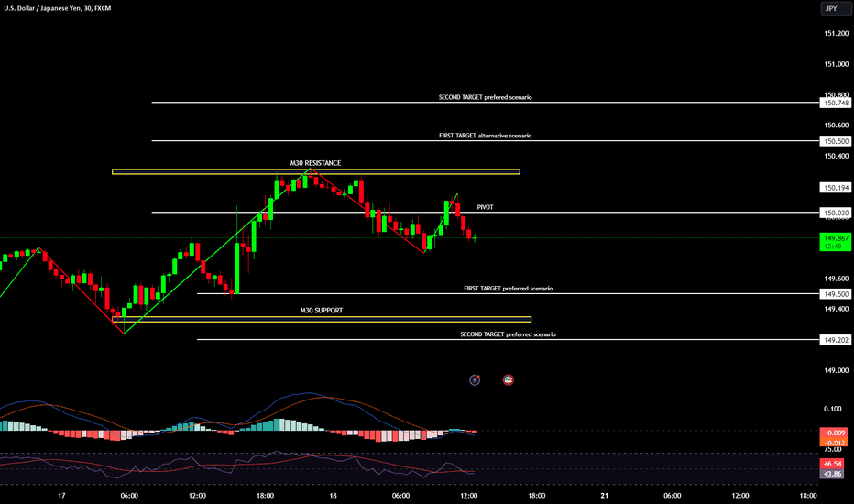Click the RSI value label 43.86

tap(833, 474)
